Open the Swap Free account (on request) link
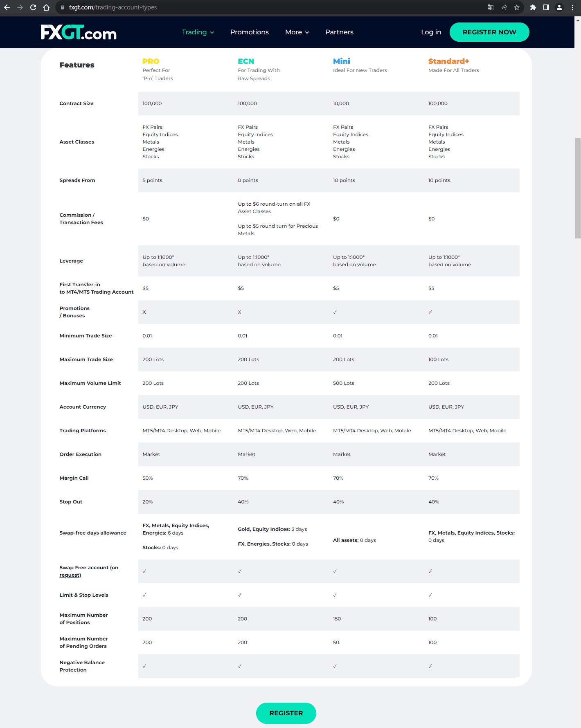Screen dimensions: 581x728 pyautogui.click(x=89, y=571)
